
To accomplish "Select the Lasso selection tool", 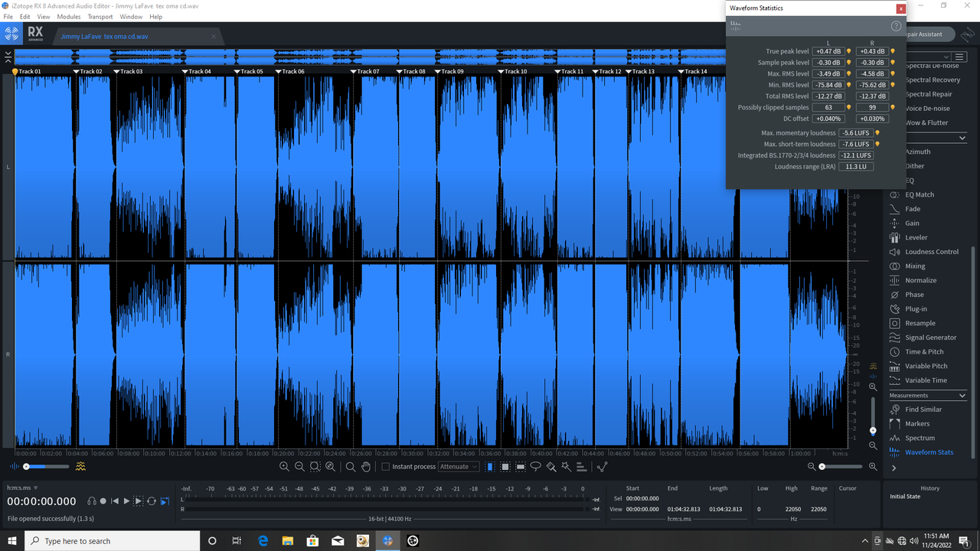I will [535, 466].
